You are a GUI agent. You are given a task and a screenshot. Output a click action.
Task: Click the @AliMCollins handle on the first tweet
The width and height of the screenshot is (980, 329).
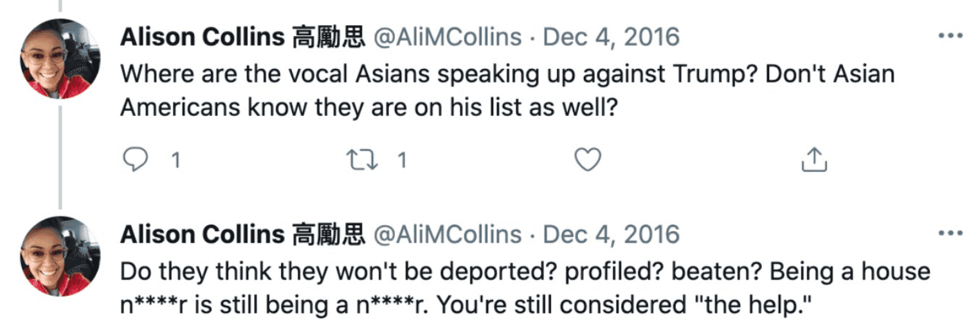point(448,37)
